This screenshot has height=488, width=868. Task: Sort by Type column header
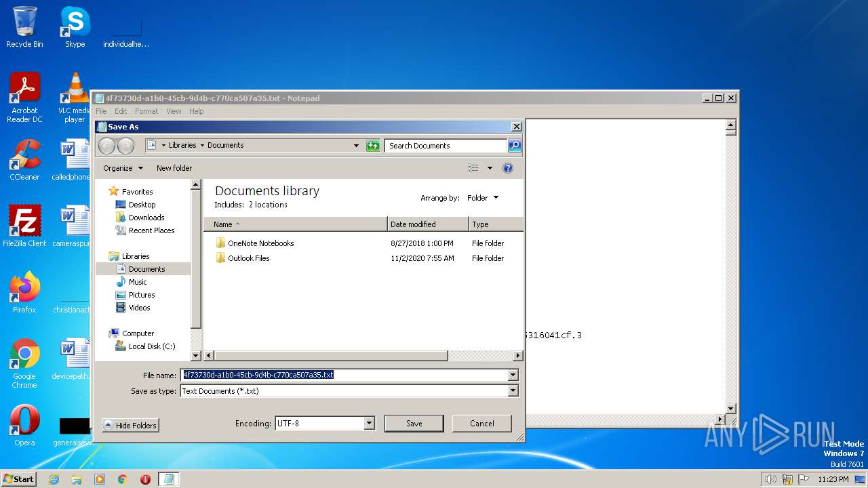click(x=496, y=224)
